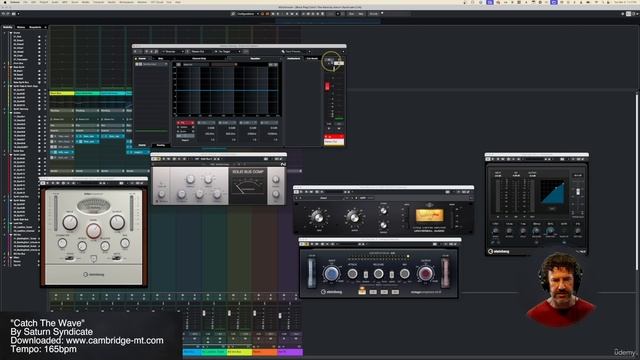640x360 pixels.
Task: Click the Attack knob on Vintage Compressor
Action: [352, 274]
